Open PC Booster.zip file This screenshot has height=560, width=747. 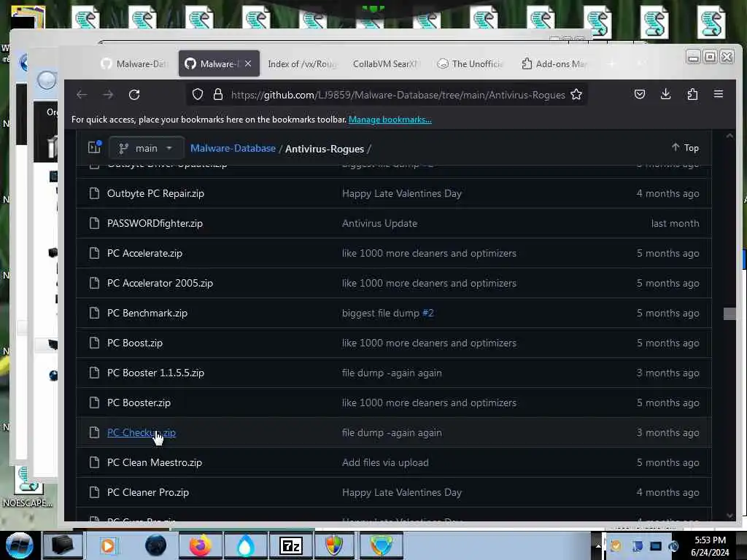pos(139,402)
